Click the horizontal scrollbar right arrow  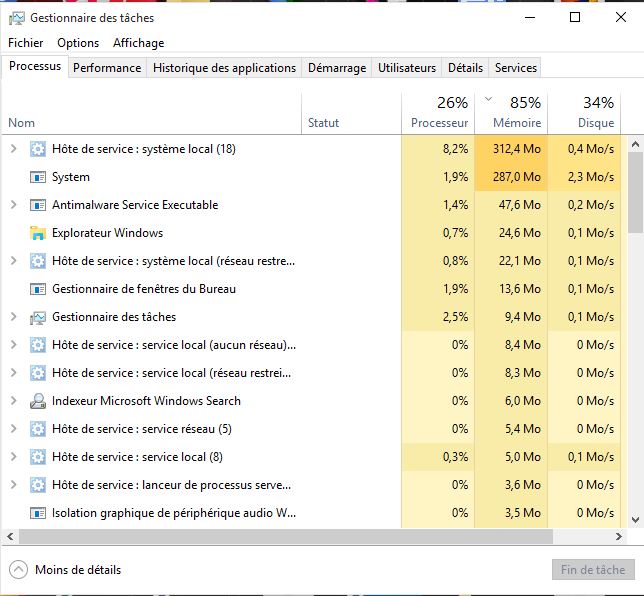[619, 536]
